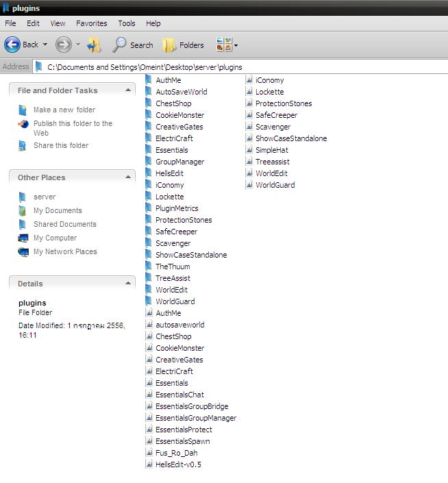Select the GroupManager folder icon
The height and width of the screenshot is (483, 448).
click(149, 162)
